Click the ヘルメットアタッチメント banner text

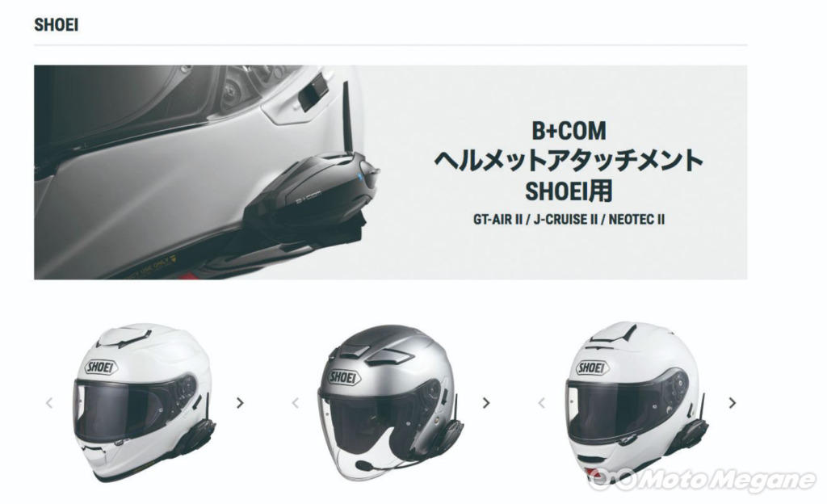[569, 161]
